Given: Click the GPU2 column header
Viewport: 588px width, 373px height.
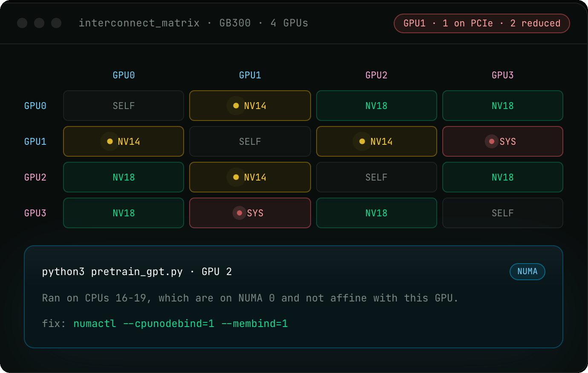Looking at the screenshot, I should pos(376,75).
